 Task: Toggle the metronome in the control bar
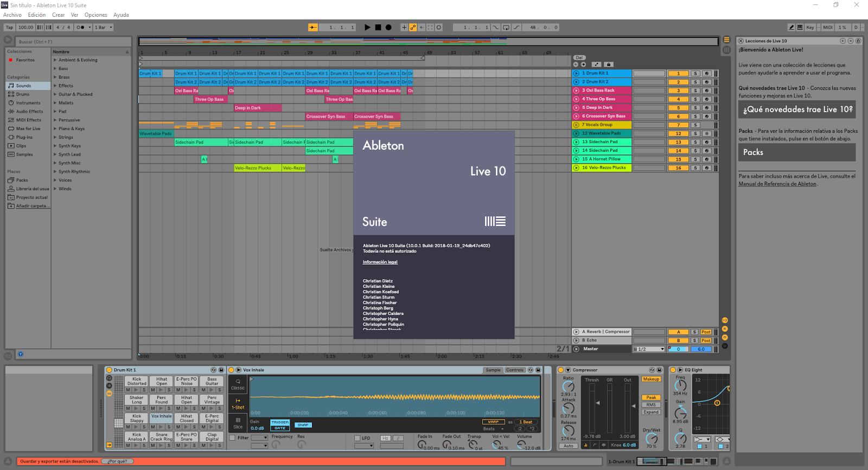tap(81, 27)
